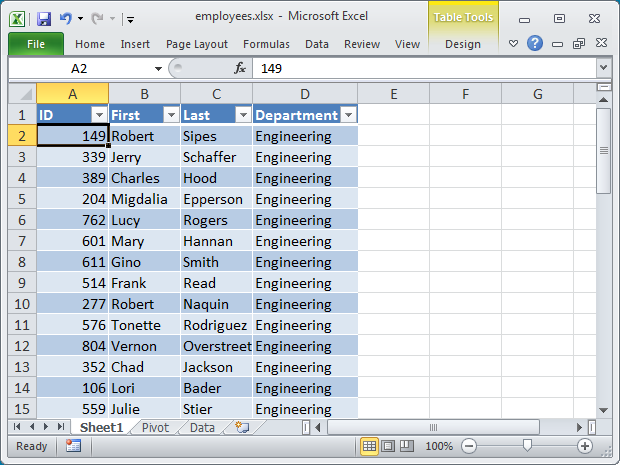Click the Zoom Out minus button

pyautogui.click(x=469, y=446)
